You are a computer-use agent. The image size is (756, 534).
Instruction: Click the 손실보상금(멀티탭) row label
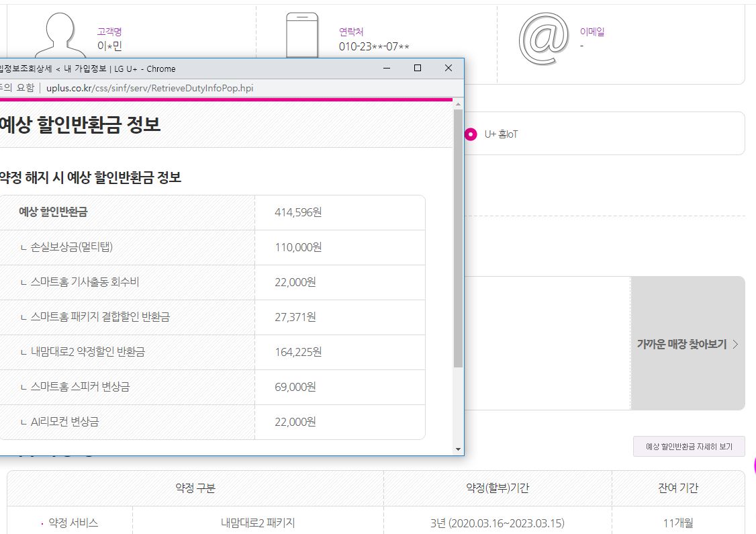click(71, 247)
